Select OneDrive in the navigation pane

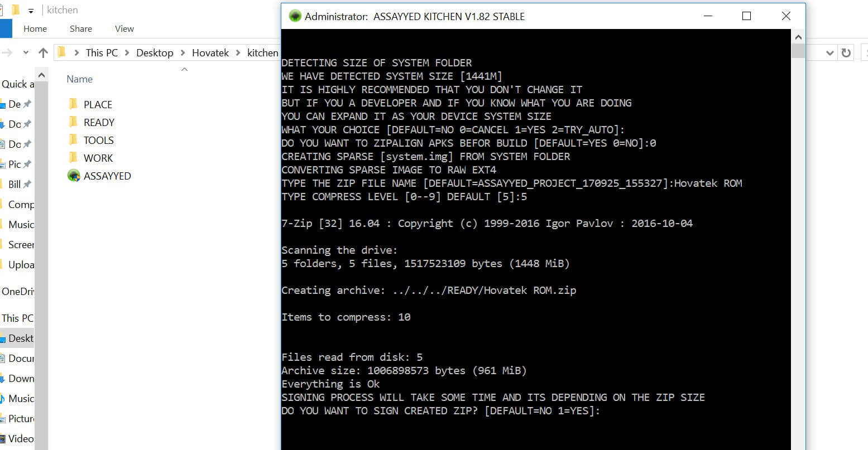point(20,291)
